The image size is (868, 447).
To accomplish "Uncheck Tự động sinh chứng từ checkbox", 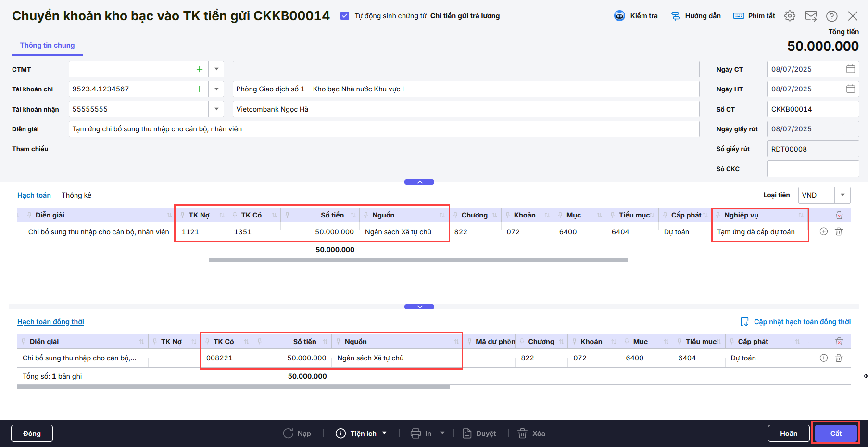I will click(344, 16).
